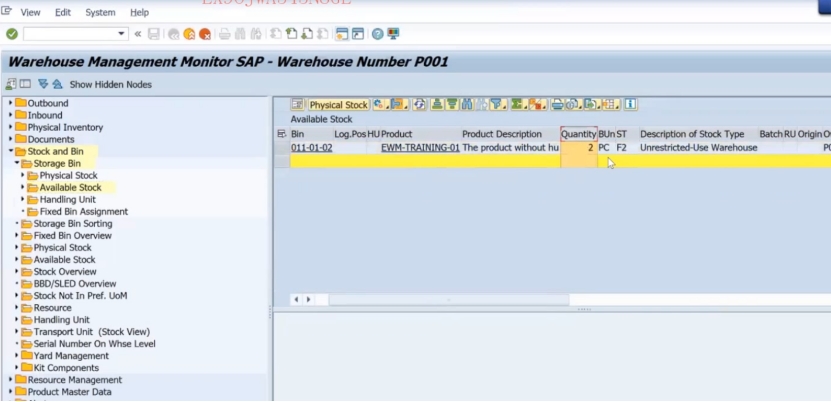Click the Refresh icon in list toolbar
The width and height of the screenshot is (831, 402).
pos(420,104)
